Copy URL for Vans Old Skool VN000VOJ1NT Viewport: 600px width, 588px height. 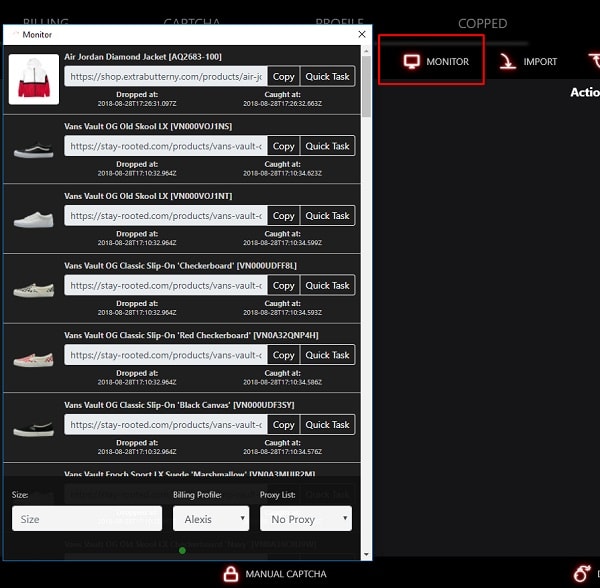[284, 216]
